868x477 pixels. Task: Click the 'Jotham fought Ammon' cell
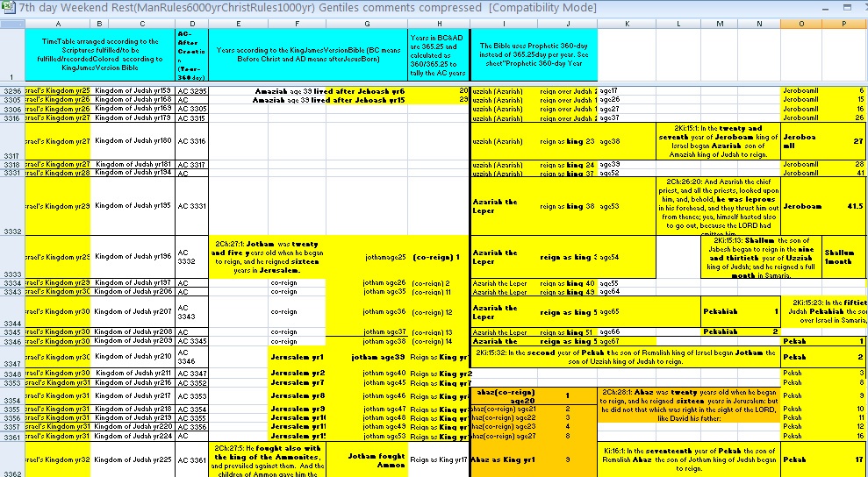[367, 459]
